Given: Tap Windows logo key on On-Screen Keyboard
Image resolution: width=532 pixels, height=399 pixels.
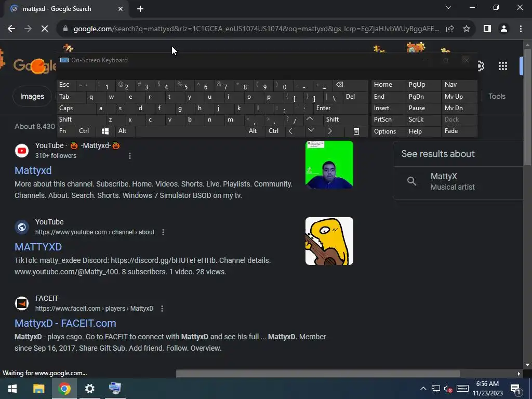Looking at the screenshot, I should tap(105, 131).
